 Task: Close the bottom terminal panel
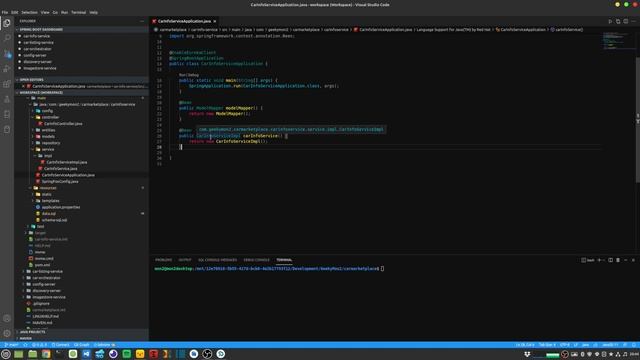point(633,260)
